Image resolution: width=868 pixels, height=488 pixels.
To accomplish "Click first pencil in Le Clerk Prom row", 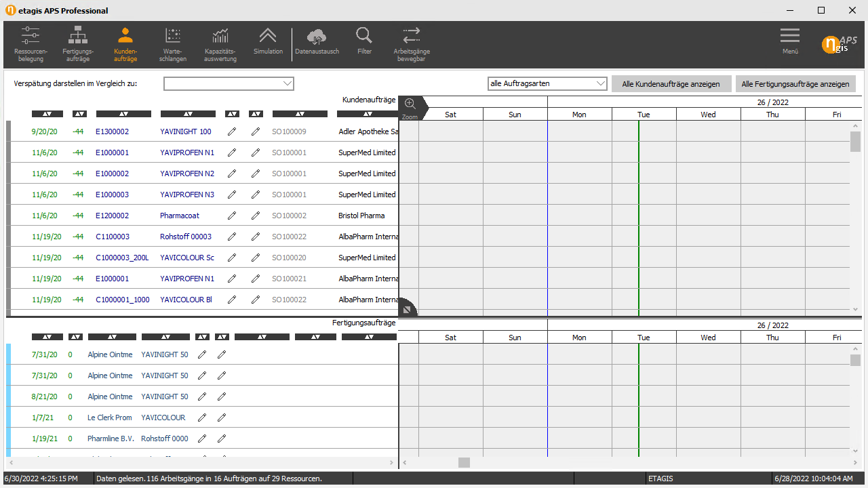I will (x=202, y=418).
